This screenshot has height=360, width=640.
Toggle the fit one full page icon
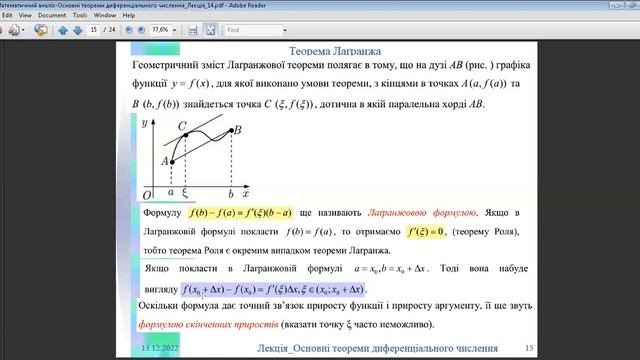211,30
